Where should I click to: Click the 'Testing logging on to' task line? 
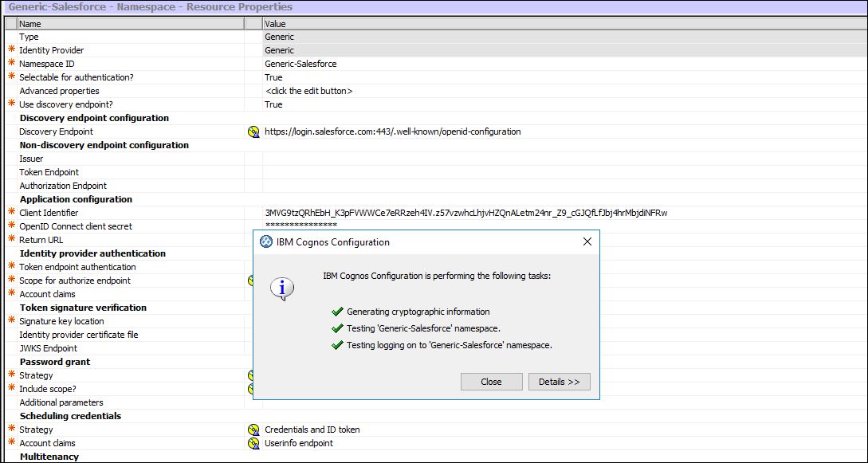pos(450,345)
